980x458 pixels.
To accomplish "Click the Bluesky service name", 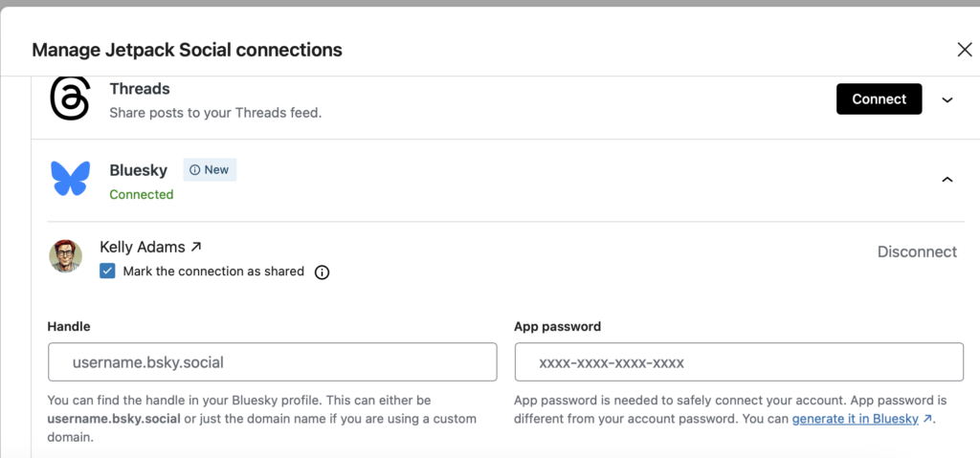I will pyautogui.click(x=139, y=170).
